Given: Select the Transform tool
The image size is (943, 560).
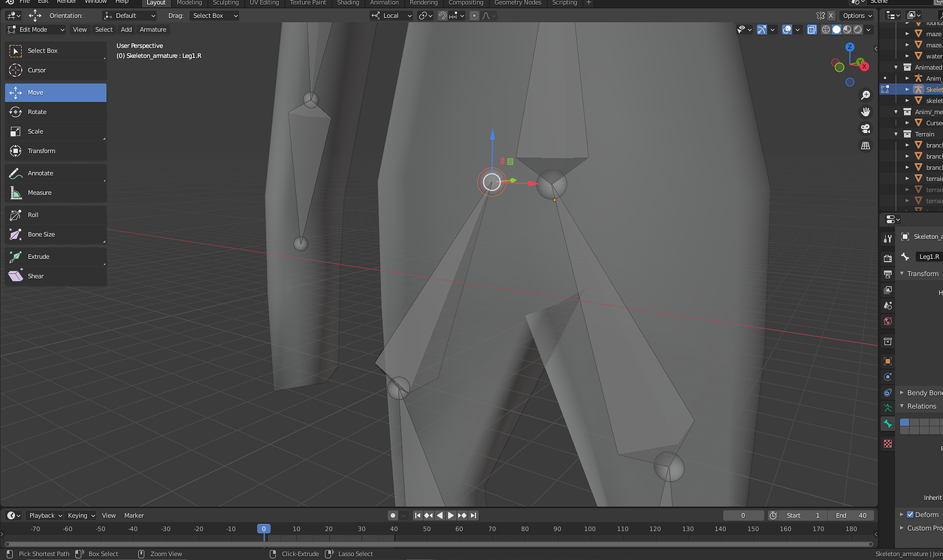Looking at the screenshot, I should (56, 151).
